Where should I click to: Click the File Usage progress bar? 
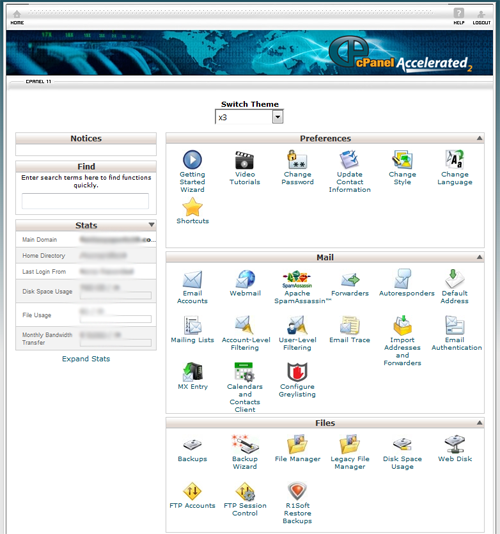[116, 319]
